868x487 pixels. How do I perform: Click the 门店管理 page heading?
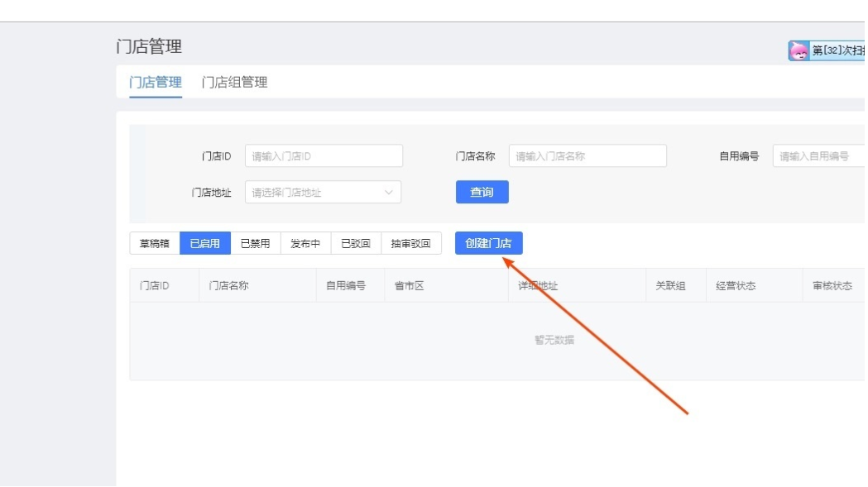coord(149,46)
